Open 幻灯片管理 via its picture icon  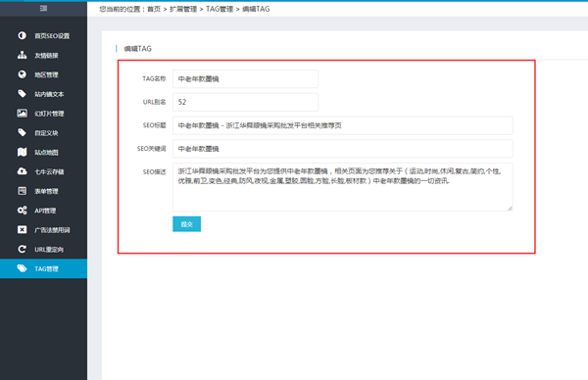click(x=23, y=114)
